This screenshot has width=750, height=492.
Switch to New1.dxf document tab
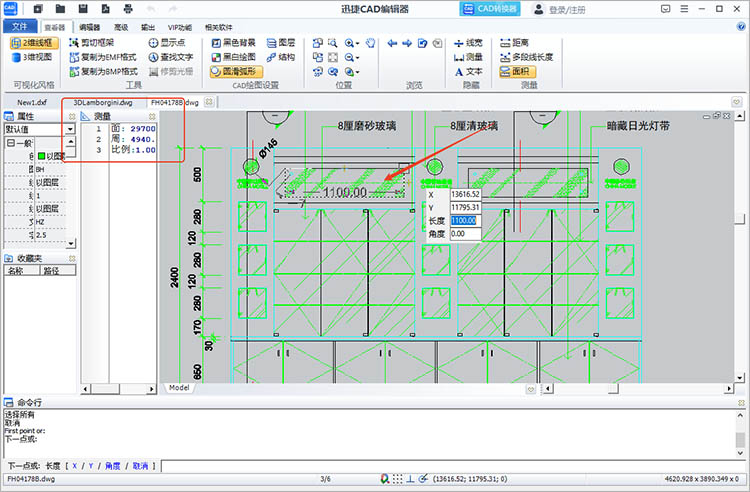pos(32,102)
